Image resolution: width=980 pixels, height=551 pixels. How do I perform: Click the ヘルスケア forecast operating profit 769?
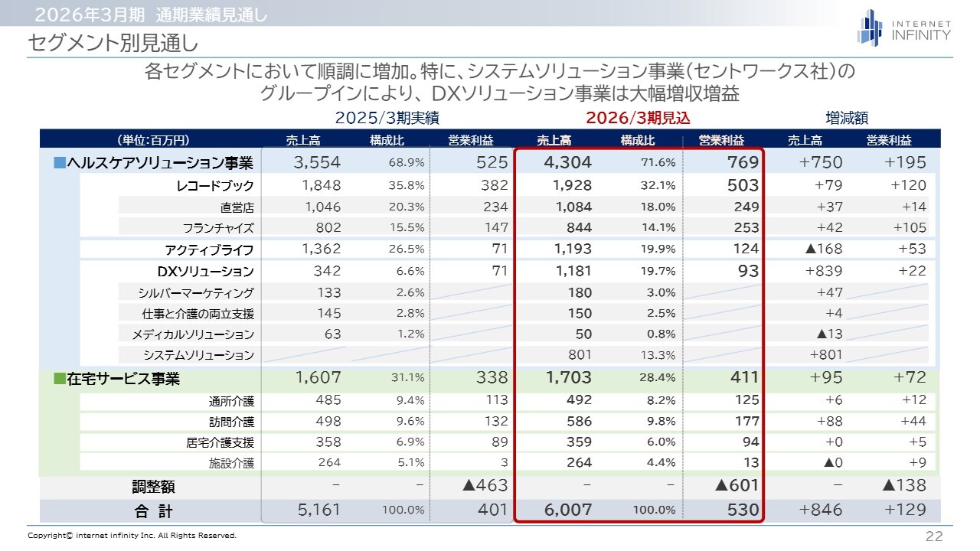[743, 162]
